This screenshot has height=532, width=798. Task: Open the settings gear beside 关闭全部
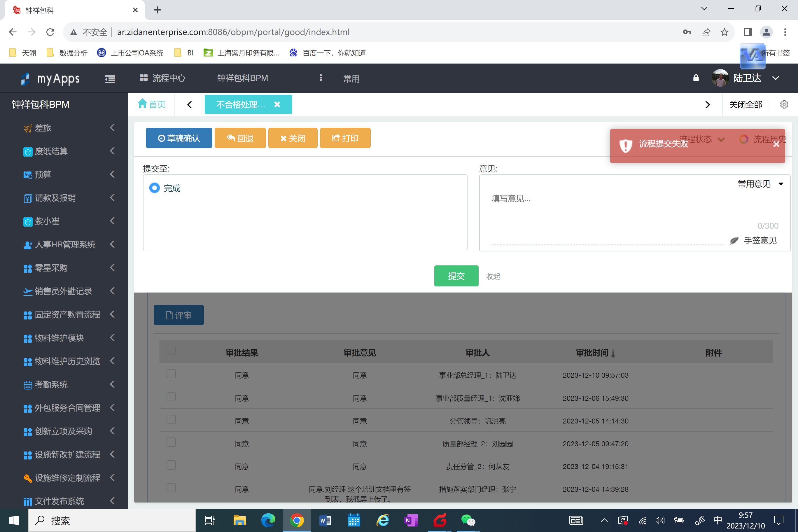[x=784, y=104]
